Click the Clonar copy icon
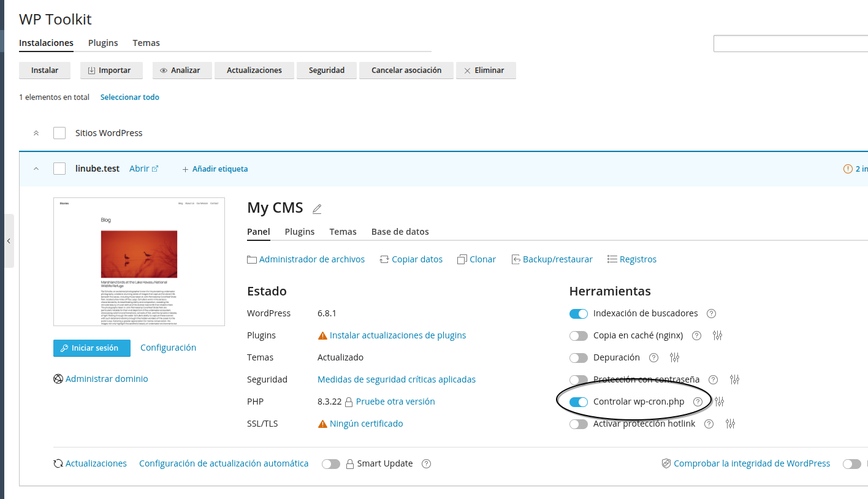The image size is (868, 499). point(462,259)
